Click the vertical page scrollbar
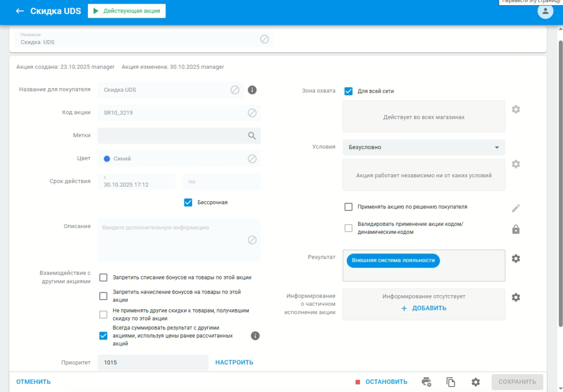 560,184
